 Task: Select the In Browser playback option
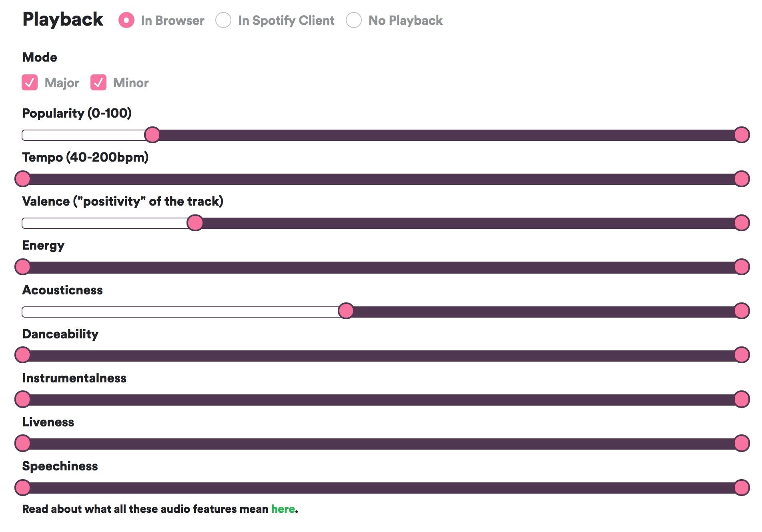pyautogui.click(x=126, y=20)
